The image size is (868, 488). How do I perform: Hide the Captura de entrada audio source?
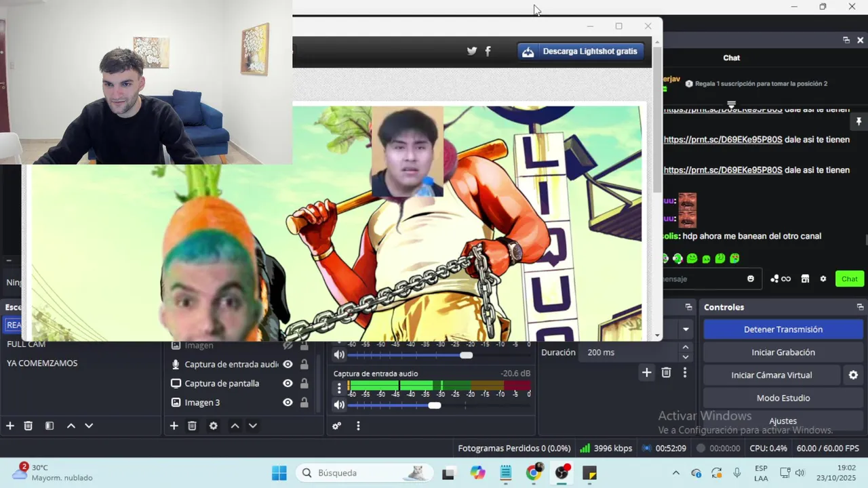(x=288, y=364)
